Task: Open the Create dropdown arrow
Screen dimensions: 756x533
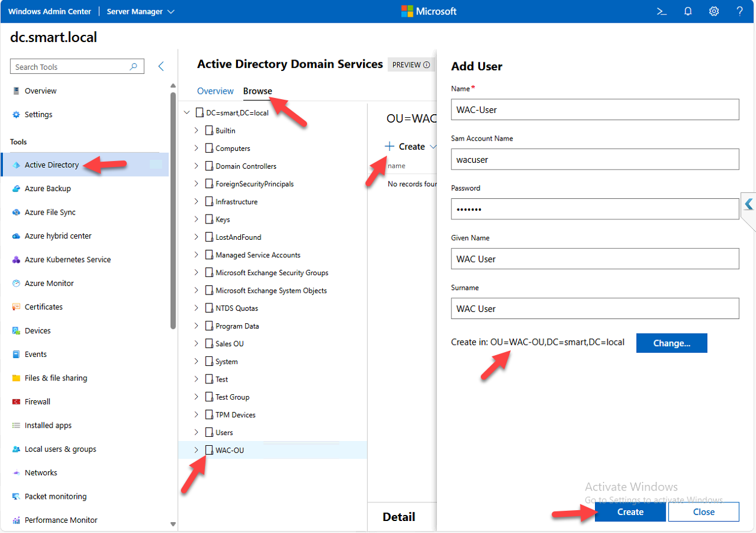Action: pyautogui.click(x=433, y=147)
